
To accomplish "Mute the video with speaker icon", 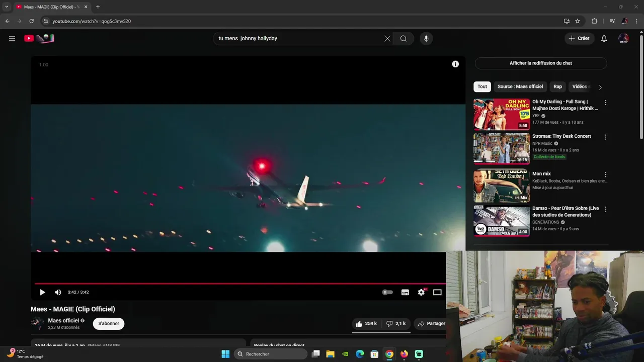I will click(x=58, y=292).
